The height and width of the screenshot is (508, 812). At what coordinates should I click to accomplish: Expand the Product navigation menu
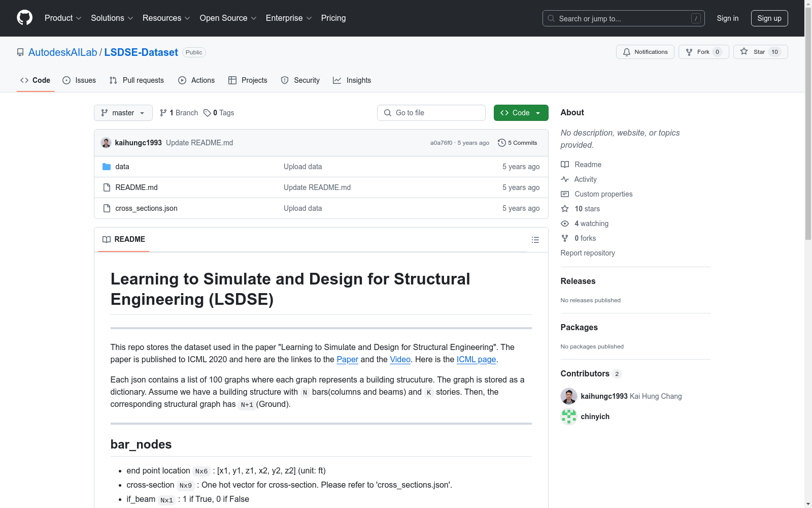63,18
